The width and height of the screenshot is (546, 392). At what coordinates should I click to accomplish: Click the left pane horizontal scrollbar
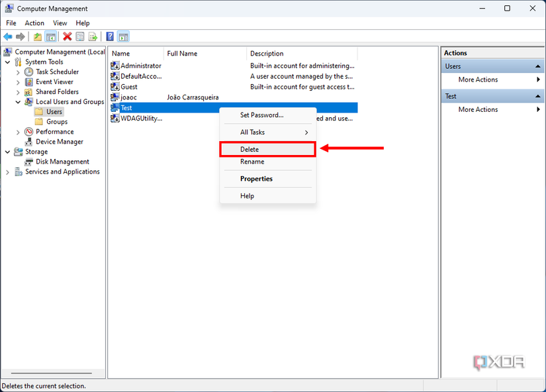point(52,373)
